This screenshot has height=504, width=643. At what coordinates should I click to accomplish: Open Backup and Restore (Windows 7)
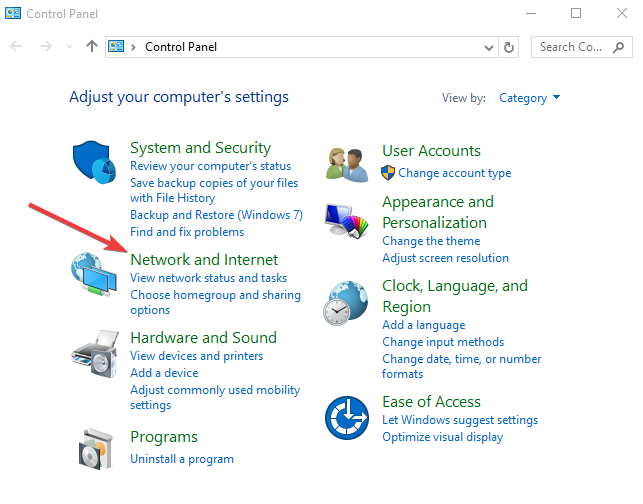[x=216, y=215]
